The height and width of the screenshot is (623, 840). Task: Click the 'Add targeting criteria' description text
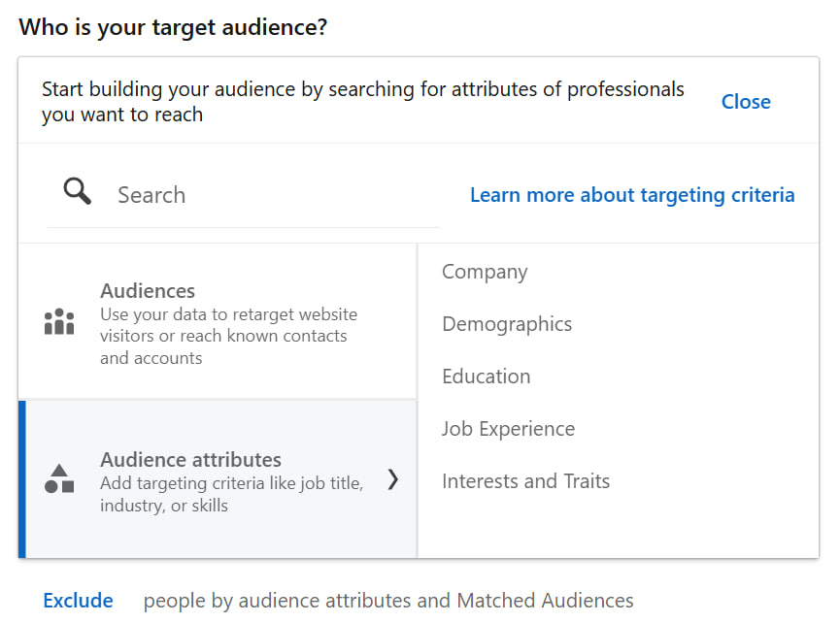click(x=231, y=494)
